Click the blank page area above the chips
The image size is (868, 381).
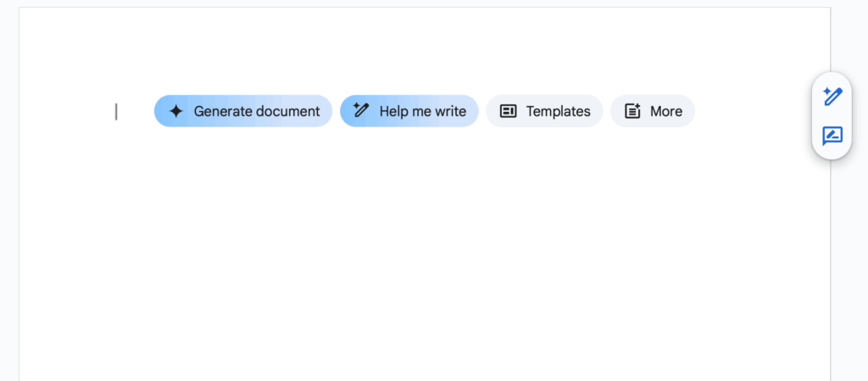[x=424, y=51]
